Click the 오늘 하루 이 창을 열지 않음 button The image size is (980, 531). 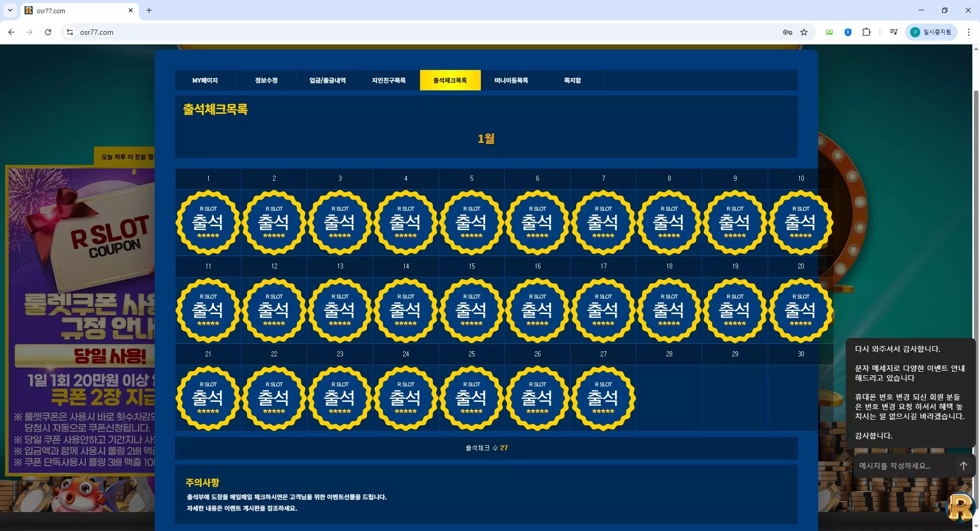pos(125,157)
